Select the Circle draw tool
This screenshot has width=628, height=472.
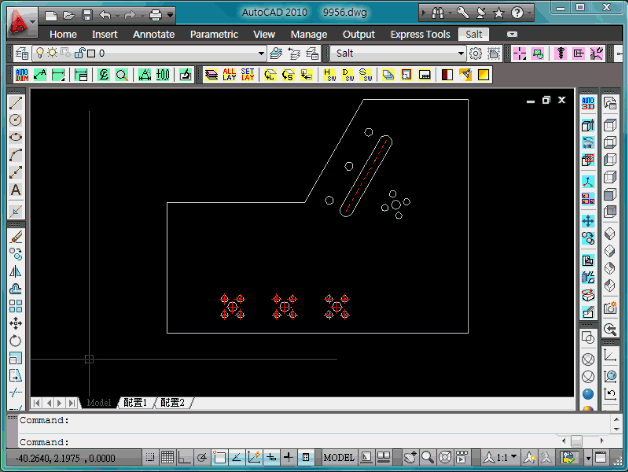(16, 120)
